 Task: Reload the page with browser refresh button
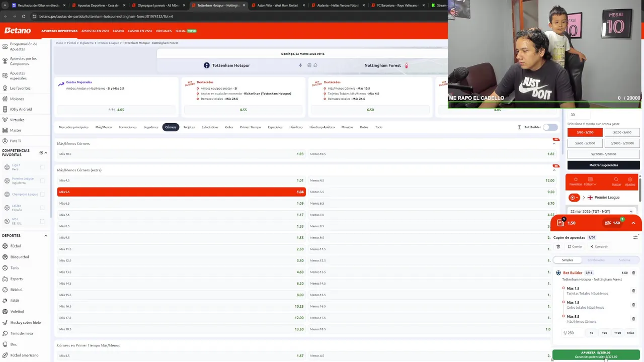coord(23,16)
